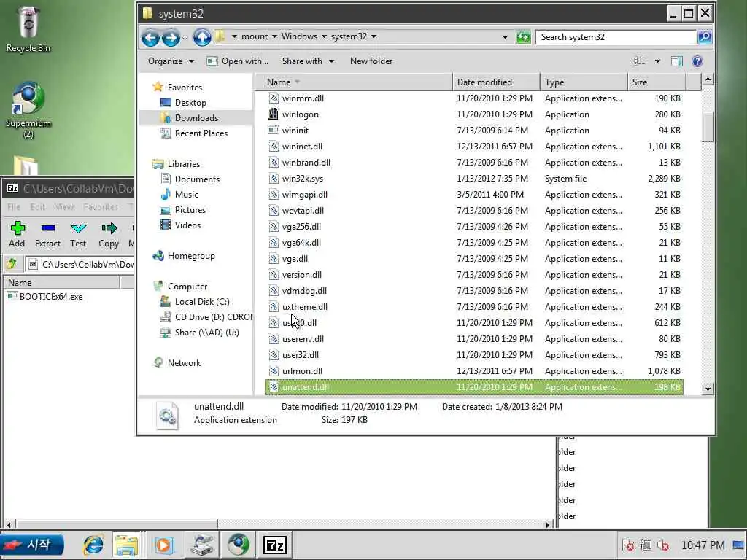The image size is (747, 560).
Task: Sort by Date modified column
Action: click(x=496, y=82)
